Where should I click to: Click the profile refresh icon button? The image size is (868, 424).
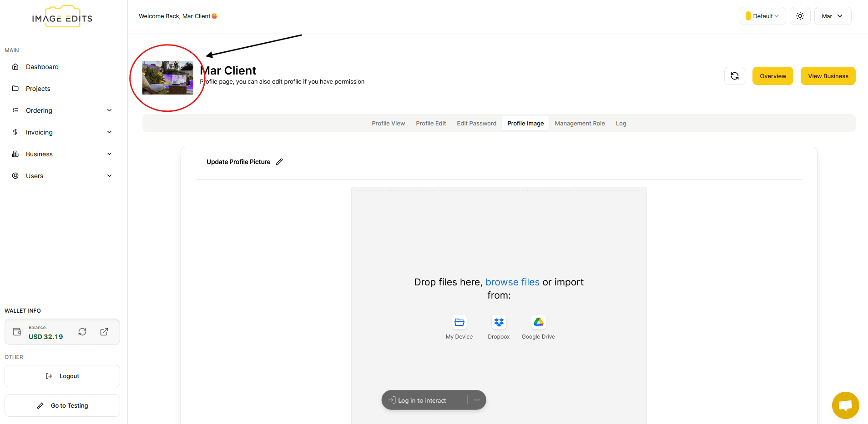coord(734,76)
